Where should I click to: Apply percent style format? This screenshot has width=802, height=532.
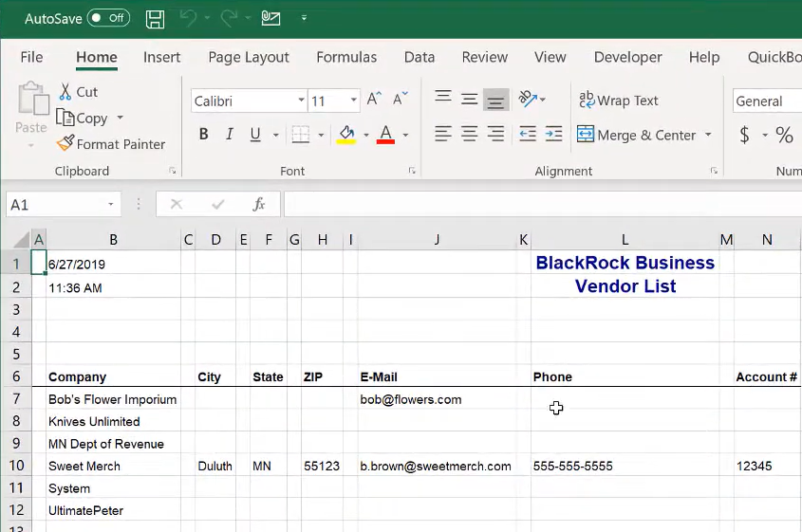click(784, 135)
